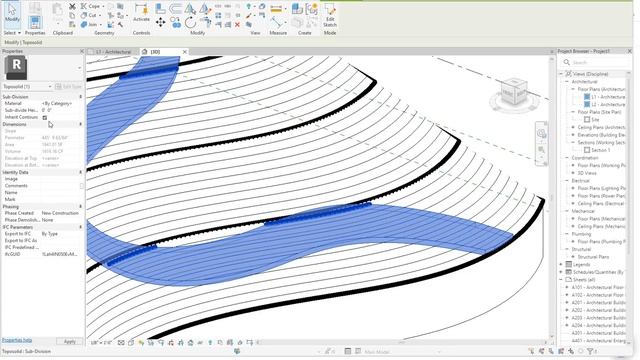Click the filter icon in status bar
This screenshot has width=640, height=360.
click(x=590, y=351)
